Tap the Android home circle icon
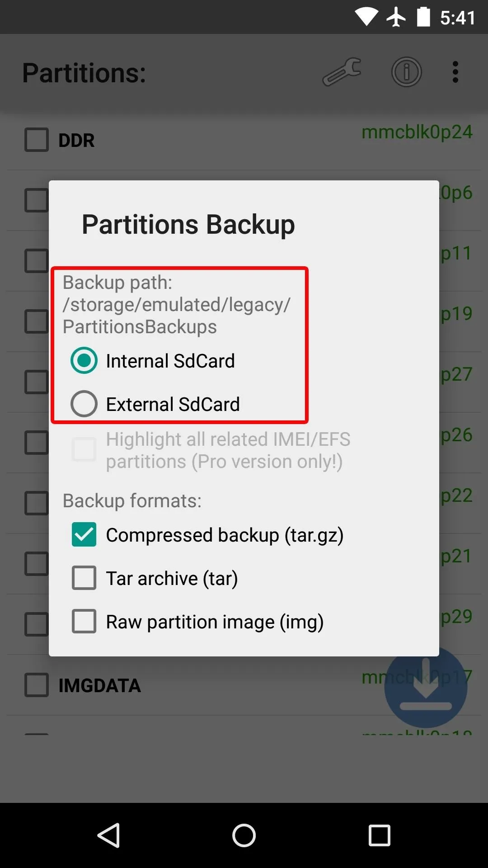The width and height of the screenshot is (488, 868). click(244, 835)
